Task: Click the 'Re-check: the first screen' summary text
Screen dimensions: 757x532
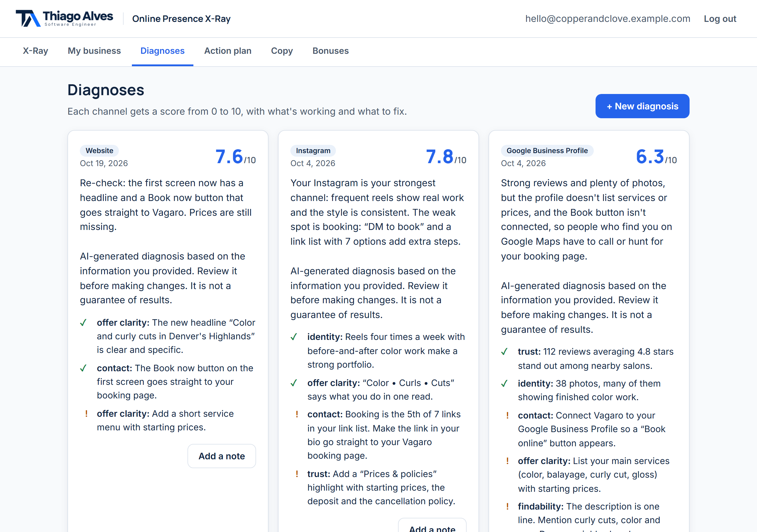Action: pyautogui.click(x=166, y=205)
